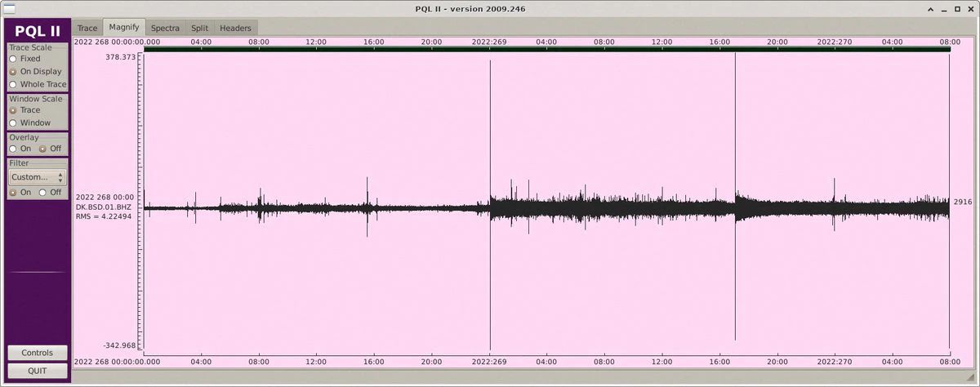980x387 pixels.
Task: Switch to the Split tab
Action: pyautogui.click(x=199, y=28)
